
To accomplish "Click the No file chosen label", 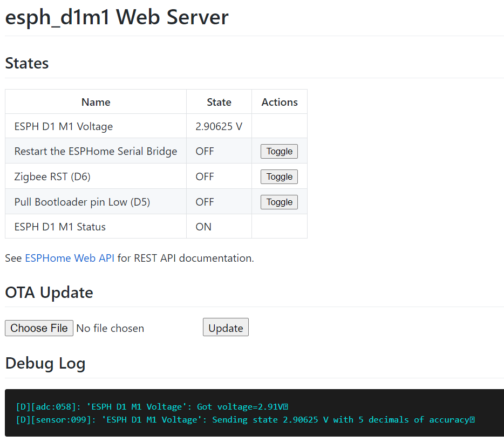I will (x=110, y=328).
